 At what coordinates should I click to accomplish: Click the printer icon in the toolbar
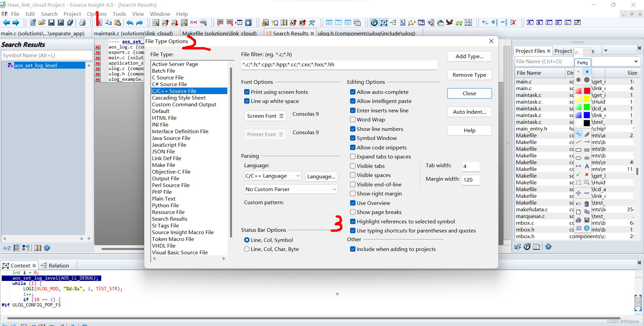[82, 23]
